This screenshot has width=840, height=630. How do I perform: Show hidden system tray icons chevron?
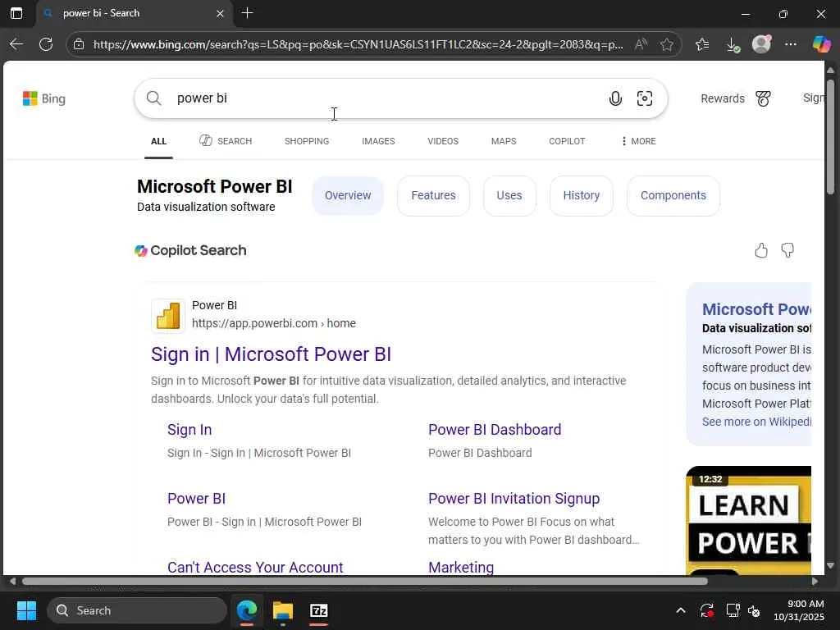[x=680, y=610]
